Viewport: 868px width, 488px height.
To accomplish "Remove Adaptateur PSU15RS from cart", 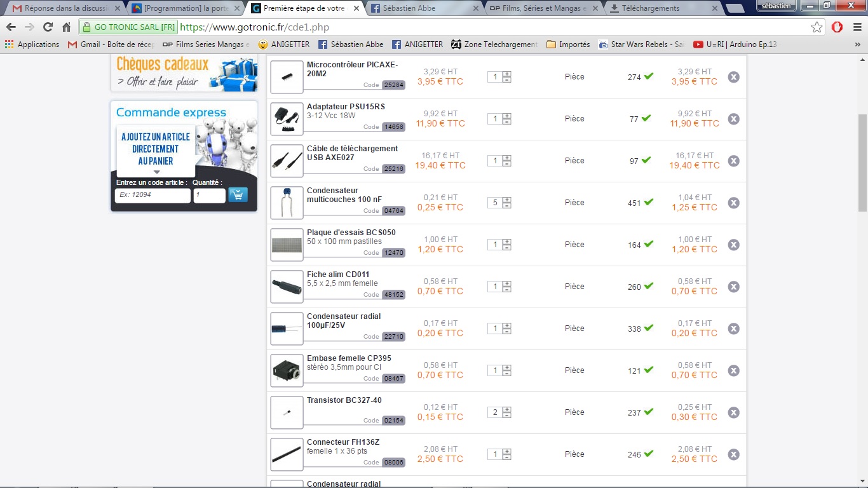I will pyautogui.click(x=733, y=119).
